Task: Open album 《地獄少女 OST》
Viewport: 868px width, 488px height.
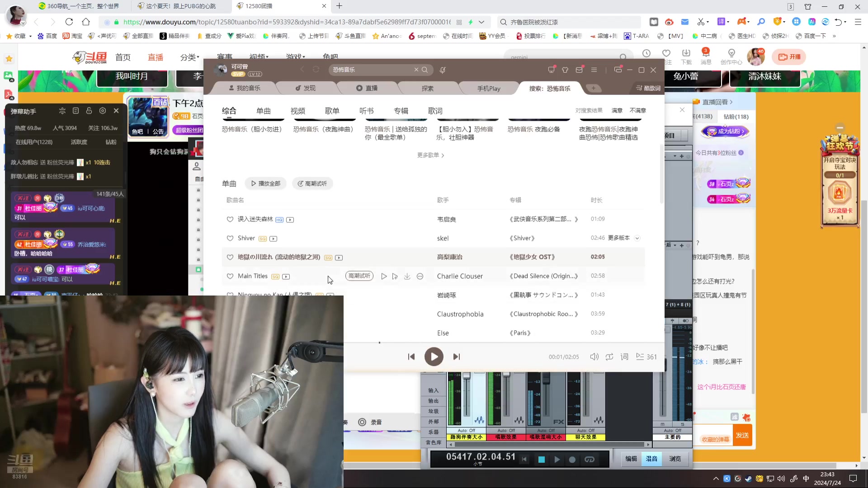Action: (x=532, y=257)
